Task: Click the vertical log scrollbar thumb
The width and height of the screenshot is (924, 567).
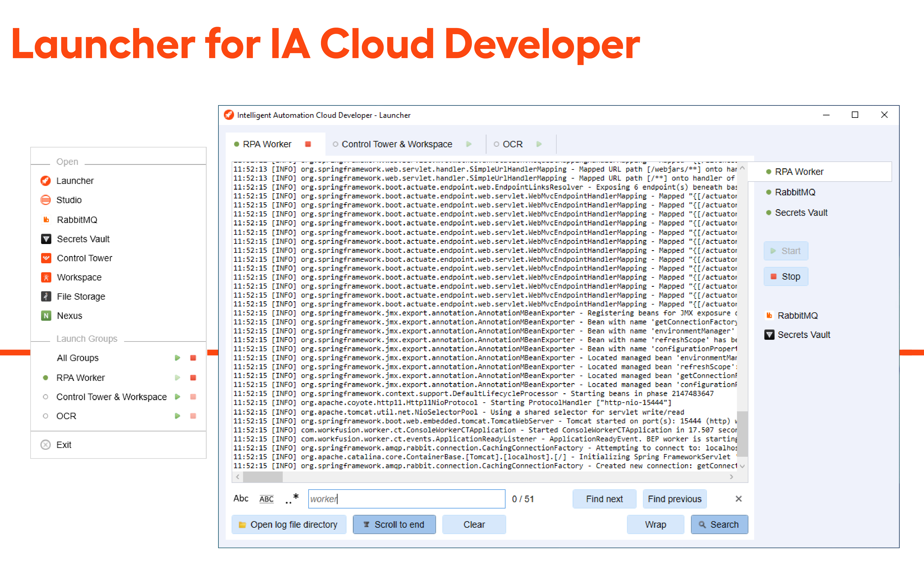Action: pos(742,433)
